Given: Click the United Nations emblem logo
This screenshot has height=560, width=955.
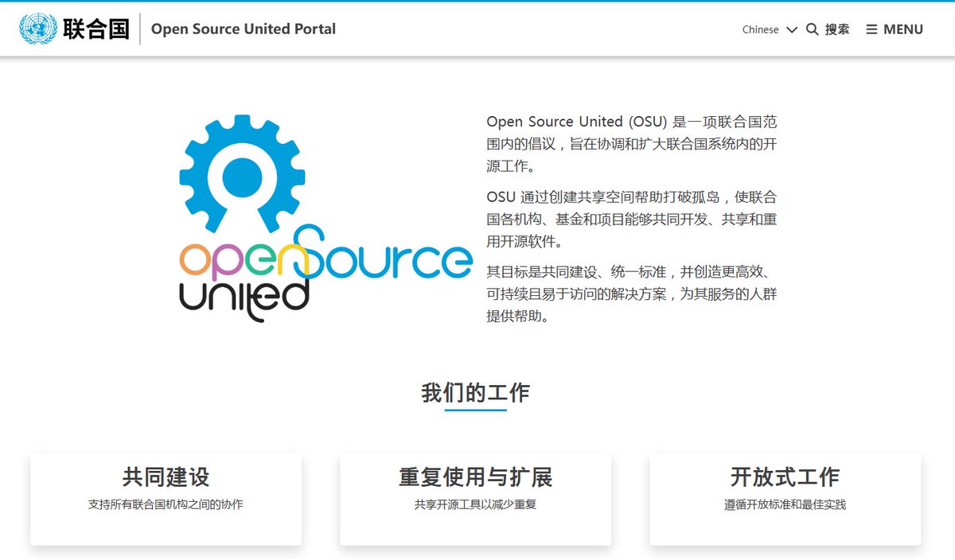Looking at the screenshot, I should click(x=38, y=29).
